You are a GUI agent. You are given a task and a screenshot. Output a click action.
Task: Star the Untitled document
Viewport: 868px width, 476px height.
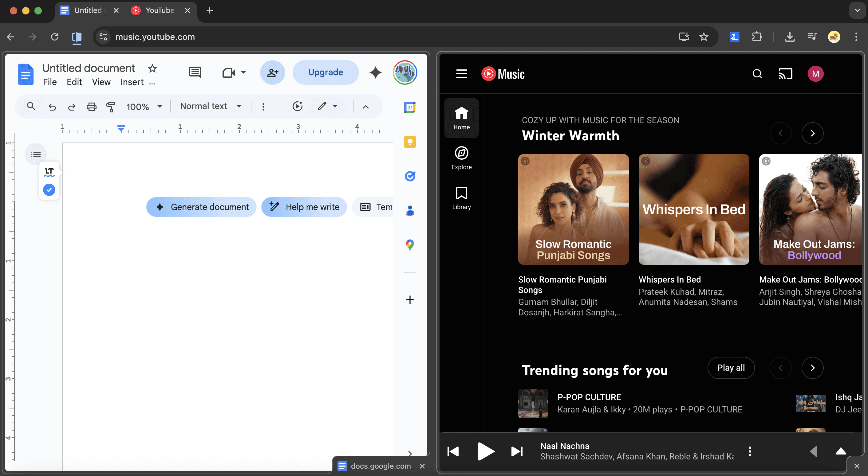pos(152,68)
